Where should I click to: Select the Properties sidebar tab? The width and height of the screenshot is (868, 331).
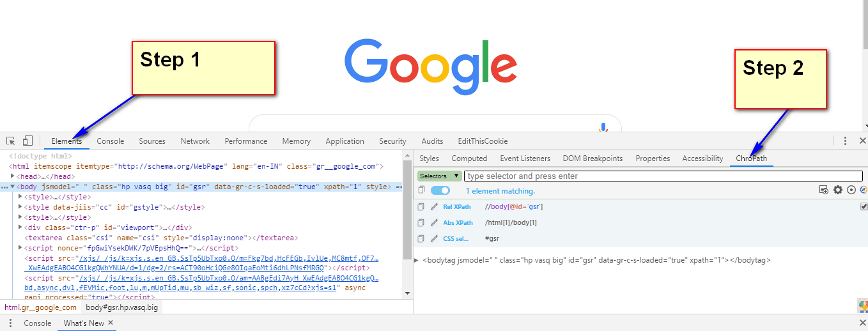(653, 158)
